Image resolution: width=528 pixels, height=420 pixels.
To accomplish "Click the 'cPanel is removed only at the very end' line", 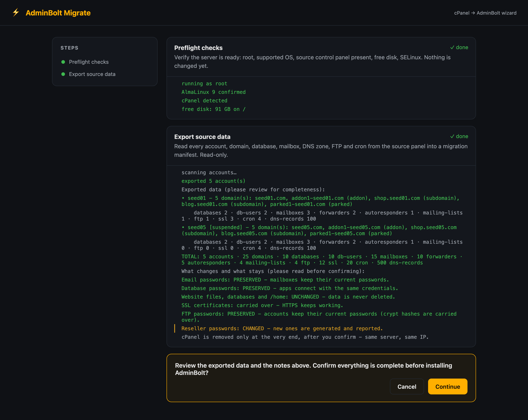I will pyautogui.click(x=305, y=337).
